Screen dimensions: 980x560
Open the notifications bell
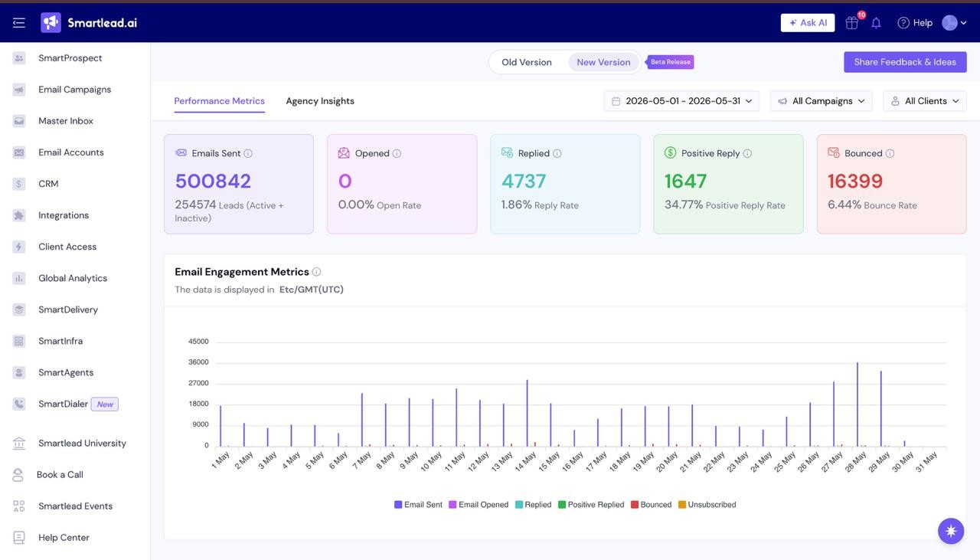coord(876,23)
